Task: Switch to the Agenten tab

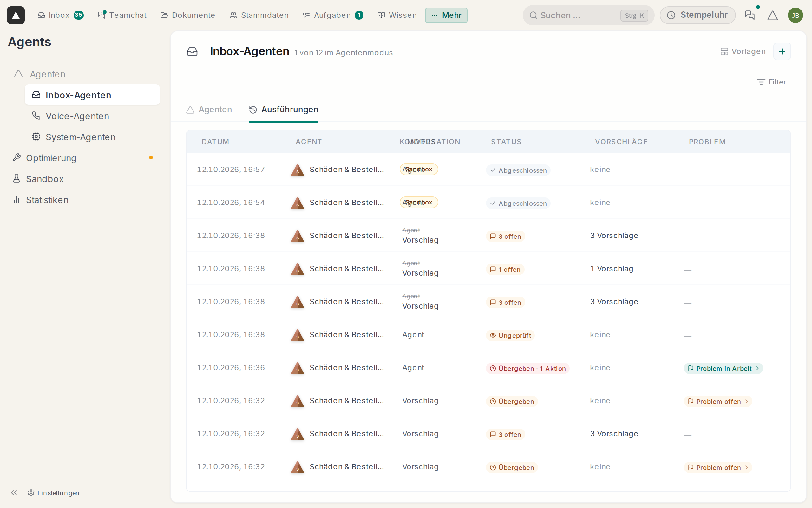Action: click(209, 110)
